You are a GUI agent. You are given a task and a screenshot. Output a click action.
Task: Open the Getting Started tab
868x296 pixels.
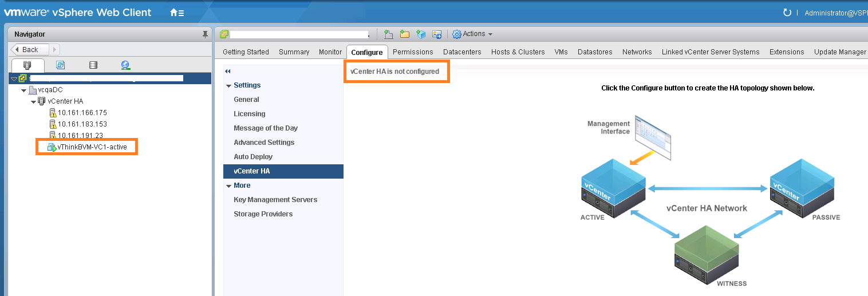pos(246,52)
